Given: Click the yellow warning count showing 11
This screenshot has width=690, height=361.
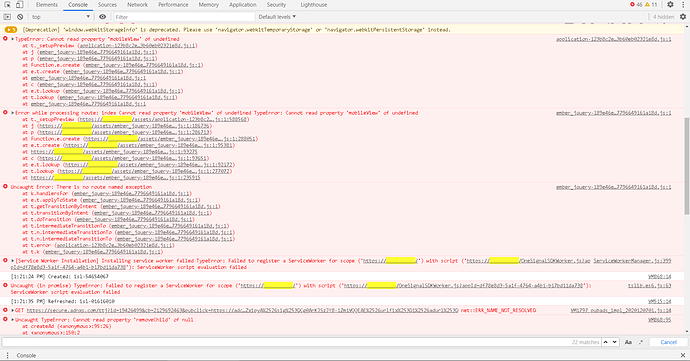Looking at the screenshot, I should 651,4.
